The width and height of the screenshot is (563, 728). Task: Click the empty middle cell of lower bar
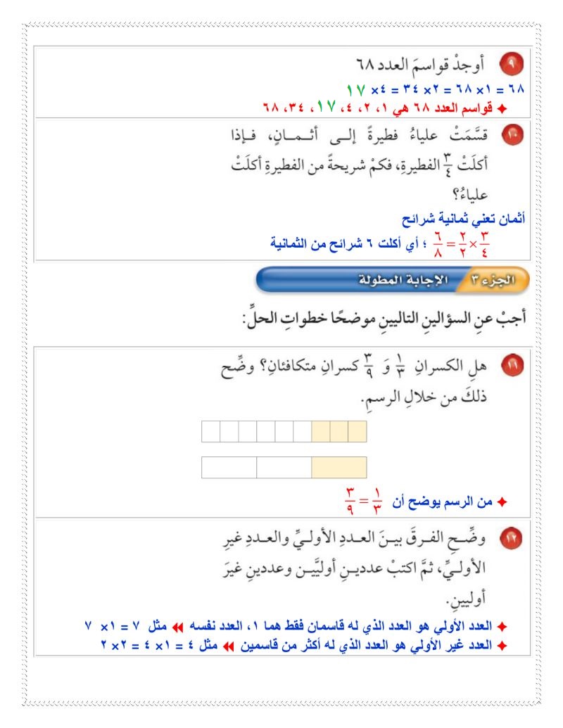pos(284,468)
